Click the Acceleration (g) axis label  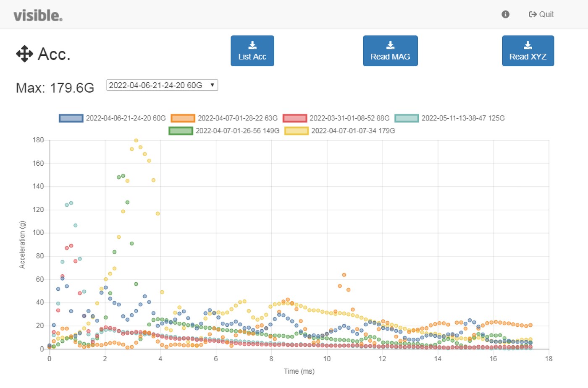coord(23,245)
